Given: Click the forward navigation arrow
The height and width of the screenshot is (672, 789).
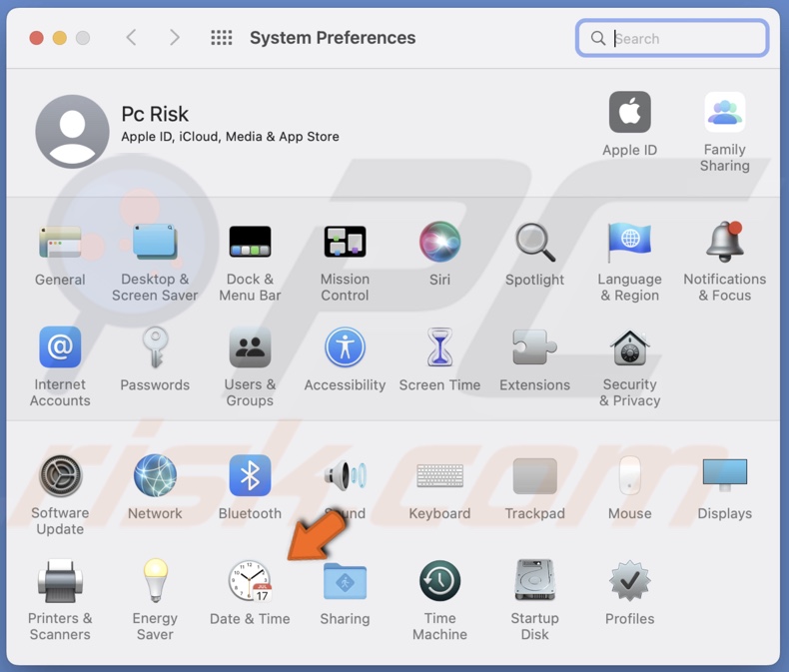Looking at the screenshot, I should click(175, 38).
